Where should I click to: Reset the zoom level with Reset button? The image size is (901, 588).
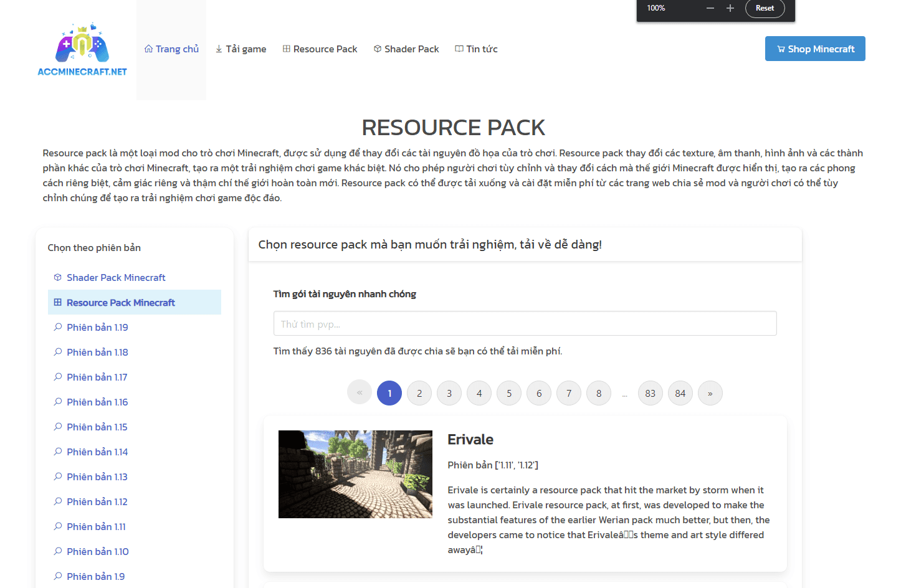tap(765, 8)
